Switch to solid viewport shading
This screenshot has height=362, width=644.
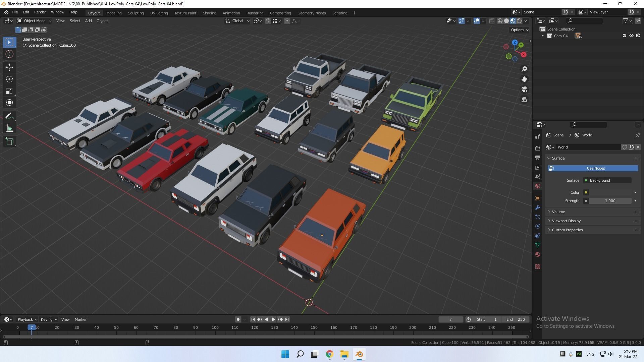506,21
